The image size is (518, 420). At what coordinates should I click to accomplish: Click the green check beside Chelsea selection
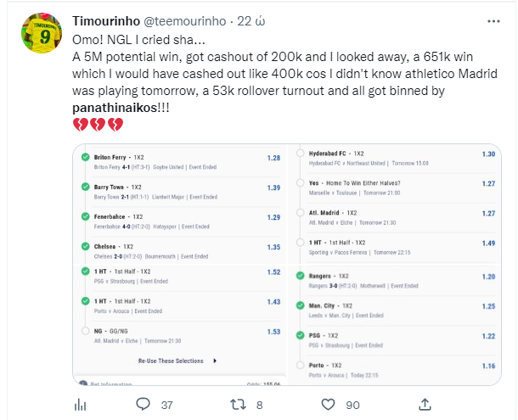pyautogui.click(x=85, y=247)
